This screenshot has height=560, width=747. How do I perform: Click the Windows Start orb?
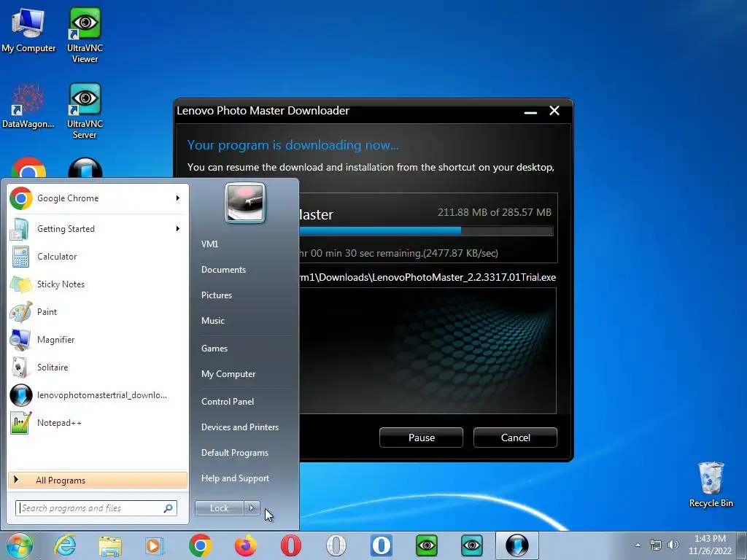pyautogui.click(x=20, y=545)
